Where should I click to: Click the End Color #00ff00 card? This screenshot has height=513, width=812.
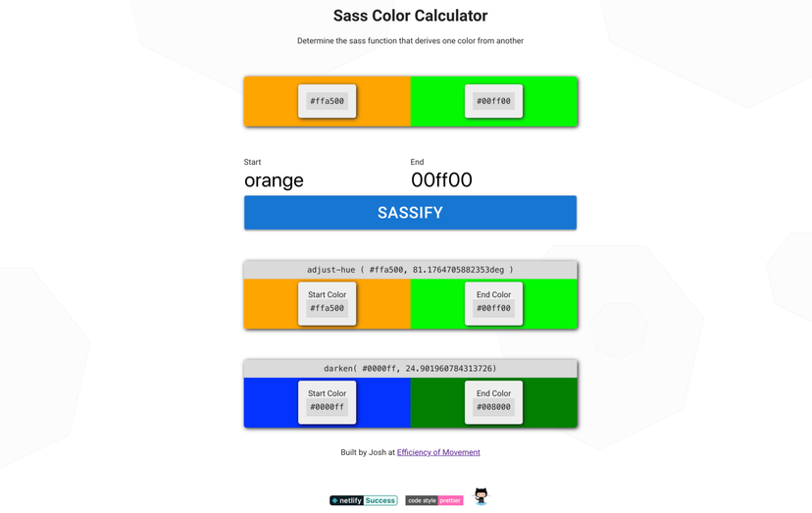click(493, 303)
